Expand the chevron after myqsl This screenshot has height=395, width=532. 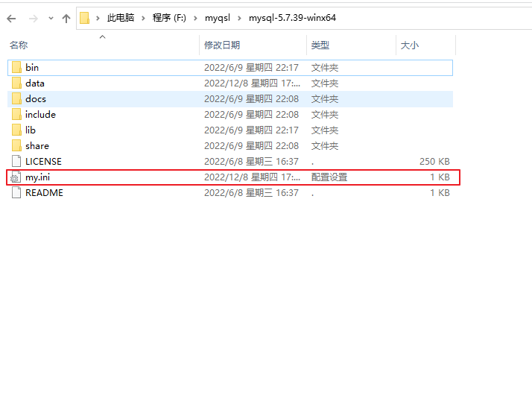point(239,18)
